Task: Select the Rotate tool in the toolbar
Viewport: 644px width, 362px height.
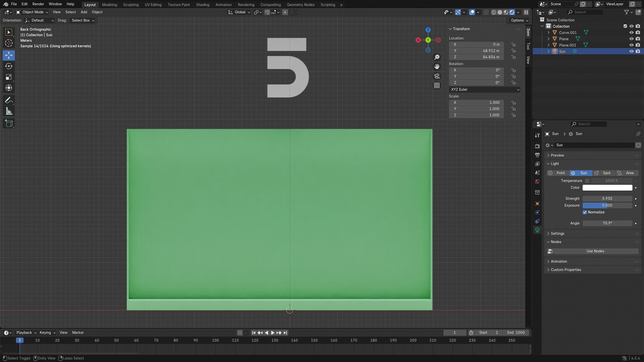Action: [9, 66]
